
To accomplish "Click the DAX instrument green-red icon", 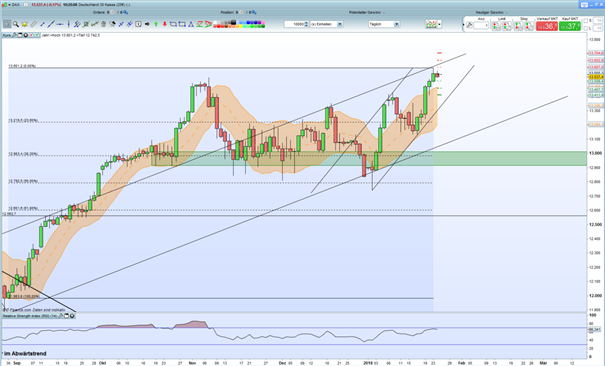I will (3, 5).
